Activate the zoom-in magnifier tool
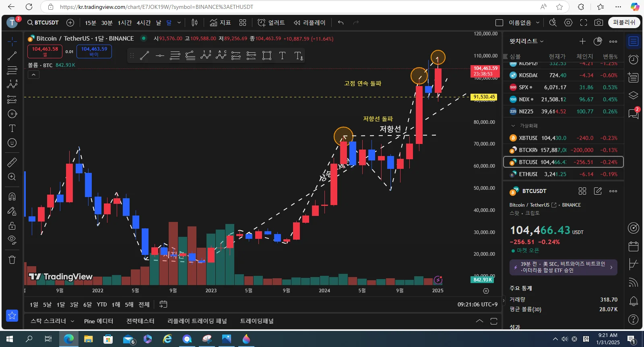The width and height of the screenshot is (644, 347). tap(12, 177)
